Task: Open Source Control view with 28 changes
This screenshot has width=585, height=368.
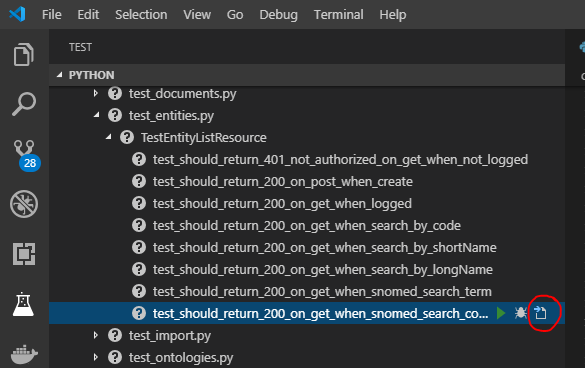Action: click(x=26, y=155)
